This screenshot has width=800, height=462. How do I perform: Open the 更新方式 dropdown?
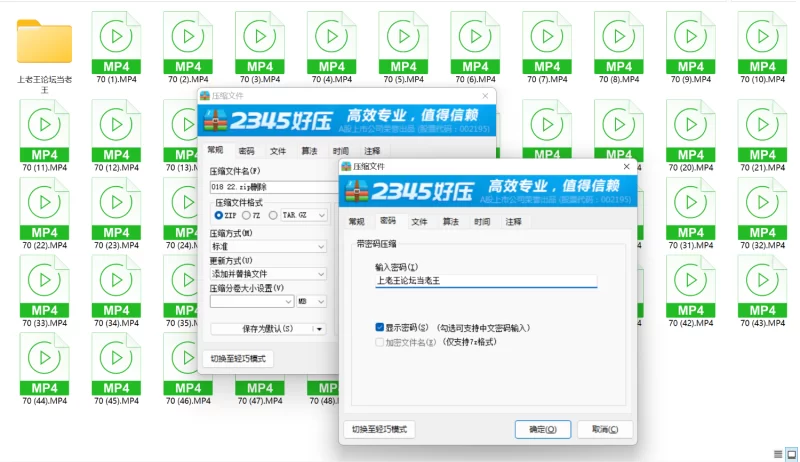(x=268, y=274)
